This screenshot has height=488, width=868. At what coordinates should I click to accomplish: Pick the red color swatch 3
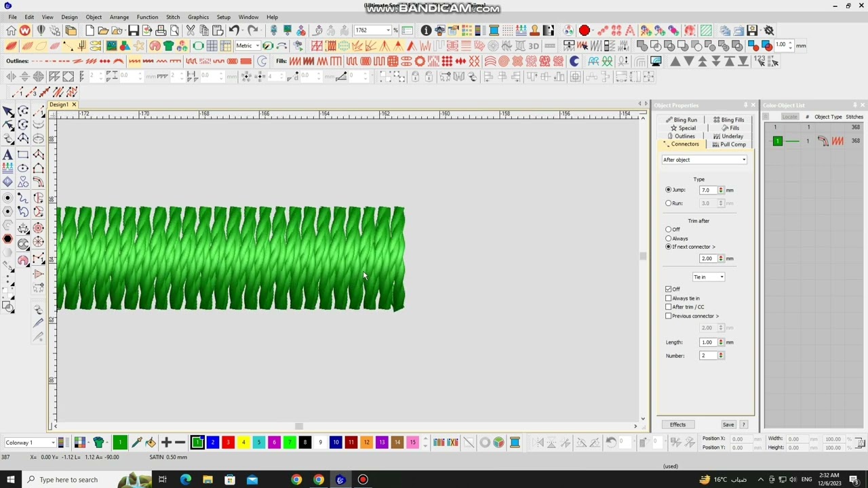pos(228,443)
